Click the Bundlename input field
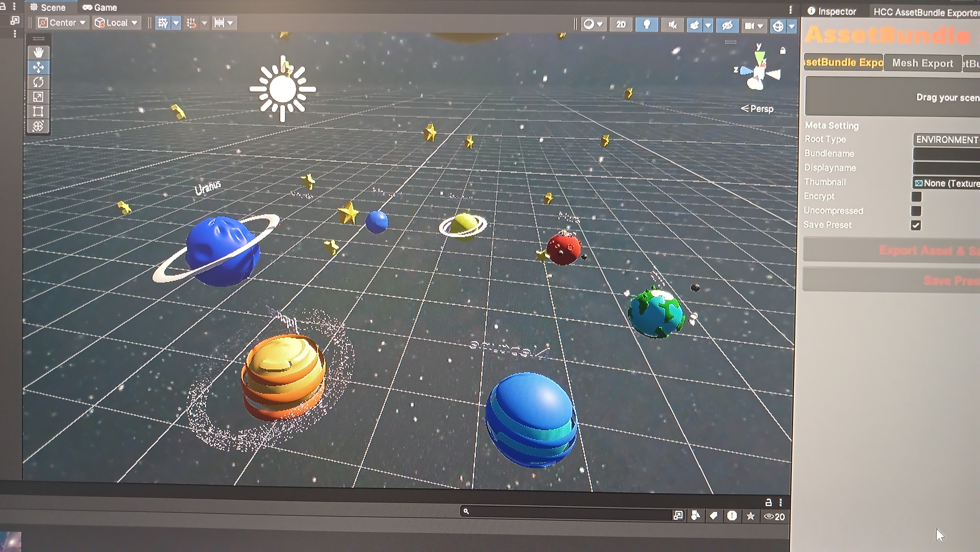The image size is (980, 552). (946, 154)
